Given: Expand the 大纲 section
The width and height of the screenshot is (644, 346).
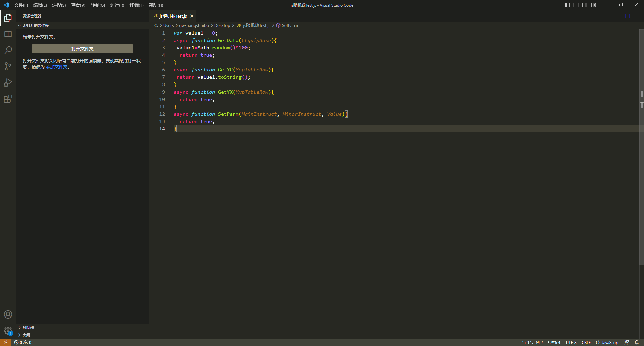Looking at the screenshot, I should pyautogui.click(x=26, y=335).
